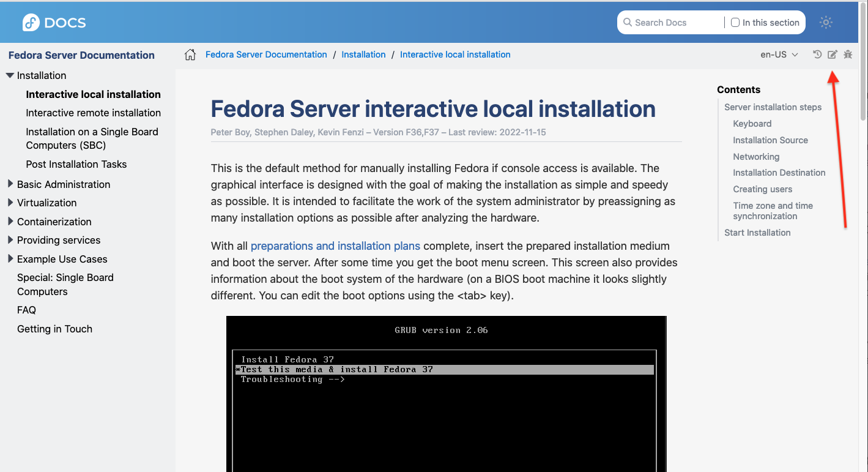Open the en-US language dropdown
Image resolution: width=868 pixels, height=472 pixels.
pos(779,54)
